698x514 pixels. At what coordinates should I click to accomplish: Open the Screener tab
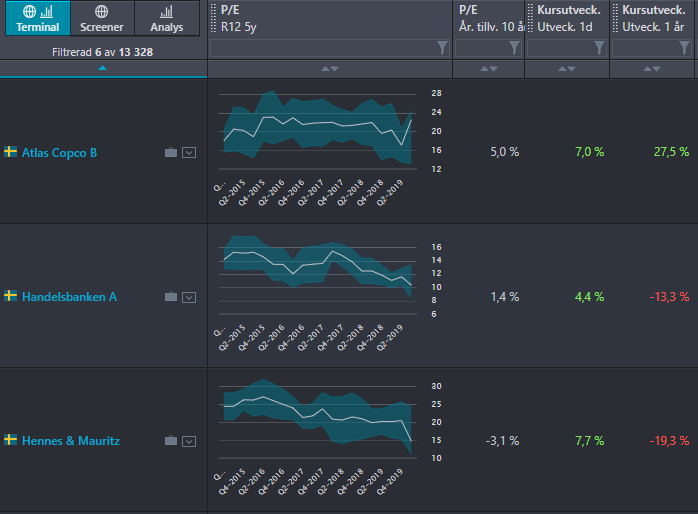(x=102, y=18)
